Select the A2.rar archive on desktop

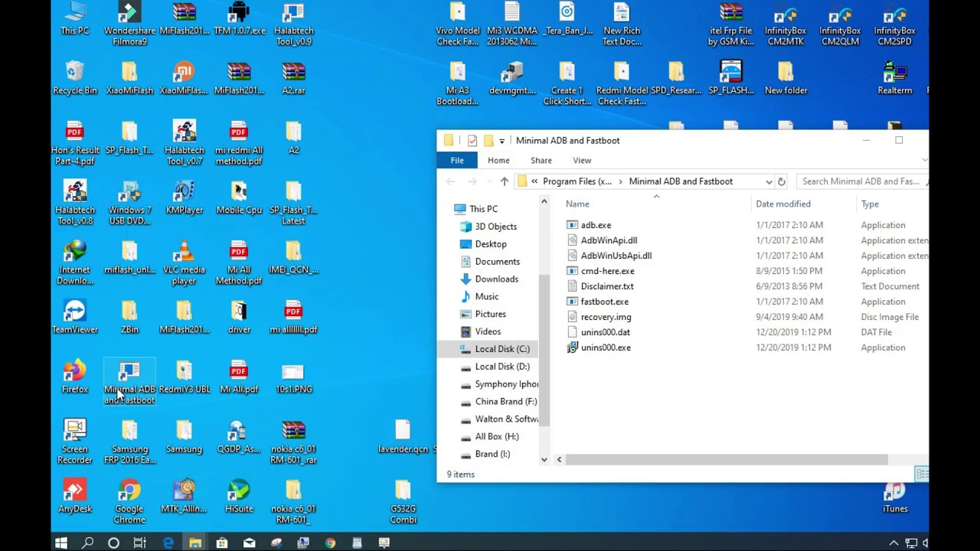(x=293, y=78)
